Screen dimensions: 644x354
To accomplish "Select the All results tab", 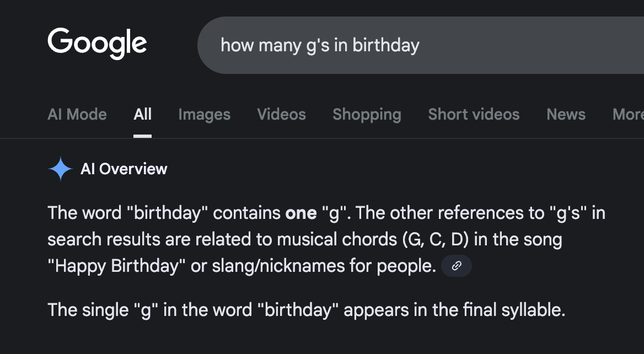I will [142, 115].
